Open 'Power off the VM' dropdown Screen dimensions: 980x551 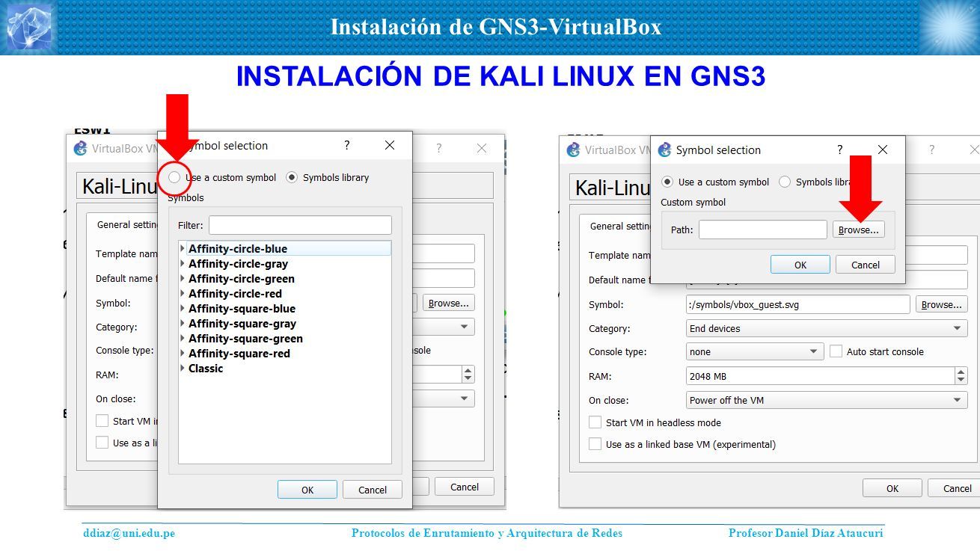coord(827,400)
